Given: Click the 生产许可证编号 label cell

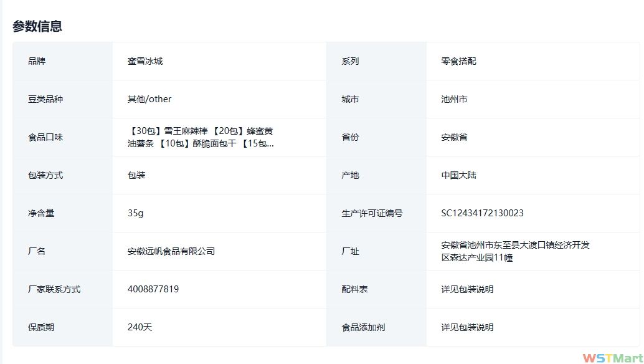Looking at the screenshot, I should click(x=372, y=213).
